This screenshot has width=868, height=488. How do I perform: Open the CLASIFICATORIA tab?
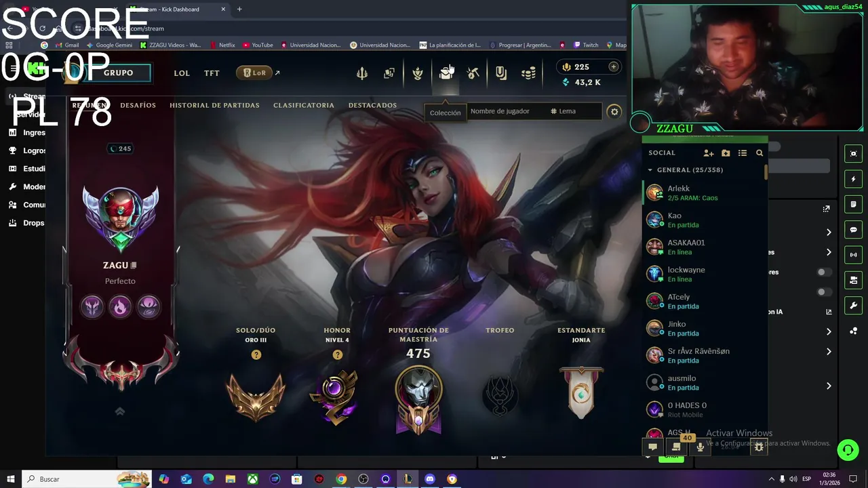point(304,105)
